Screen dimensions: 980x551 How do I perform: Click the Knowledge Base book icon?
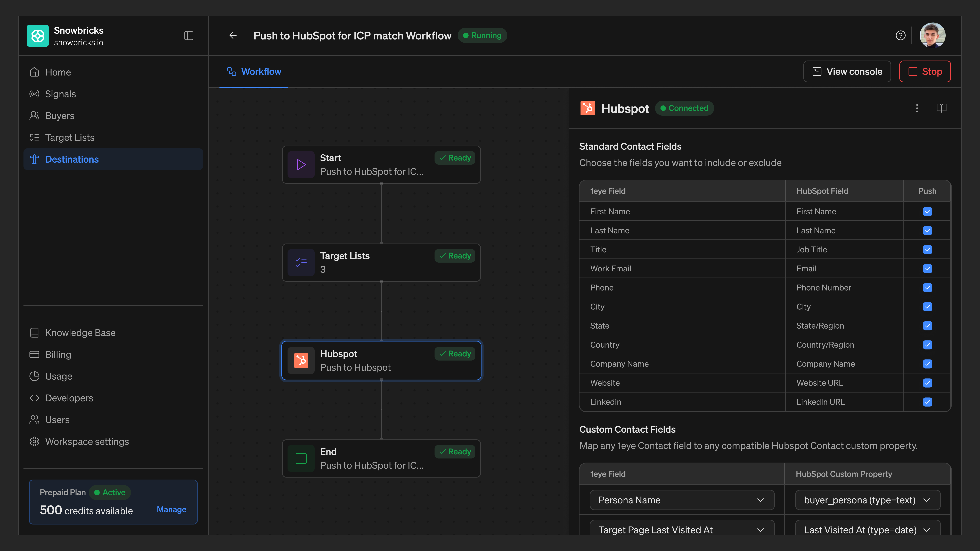[34, 333]
